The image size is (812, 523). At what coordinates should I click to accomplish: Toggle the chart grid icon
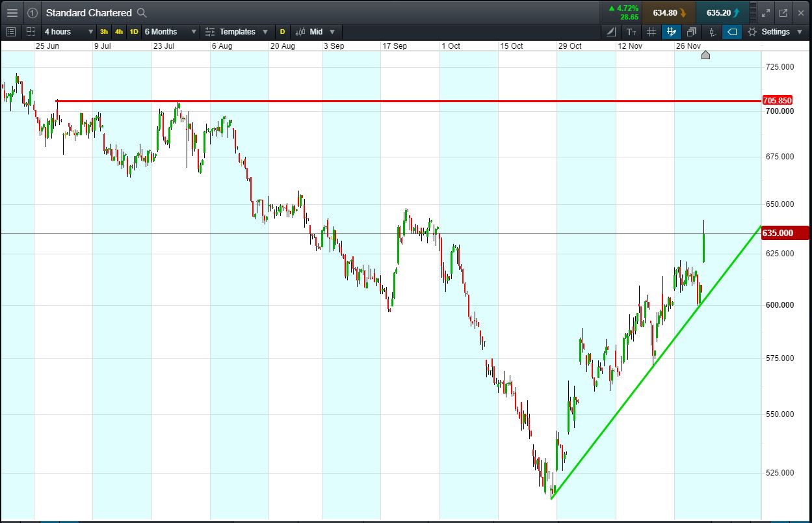pos(651,31)
